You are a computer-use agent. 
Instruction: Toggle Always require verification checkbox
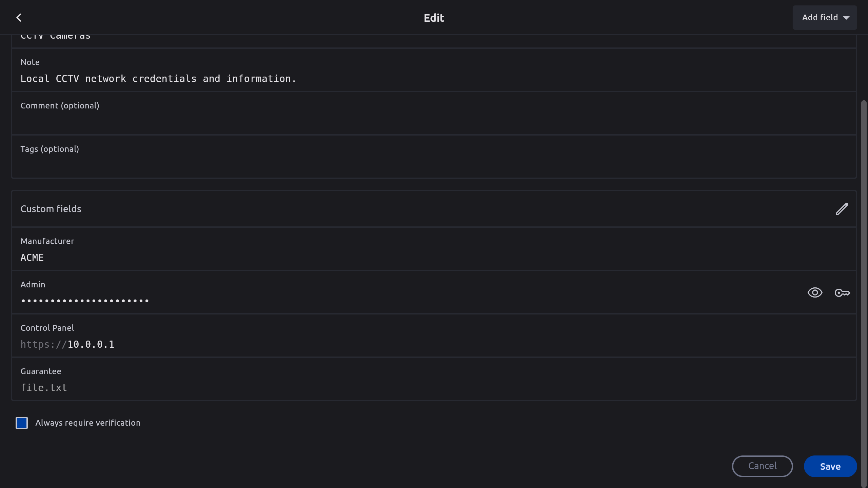[x=22, y=423]
